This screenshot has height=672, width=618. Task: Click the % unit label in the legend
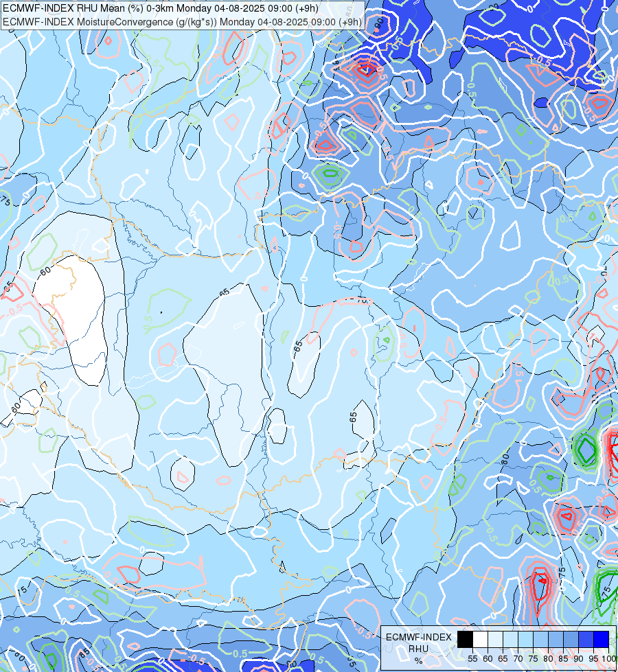coord(418,661)
